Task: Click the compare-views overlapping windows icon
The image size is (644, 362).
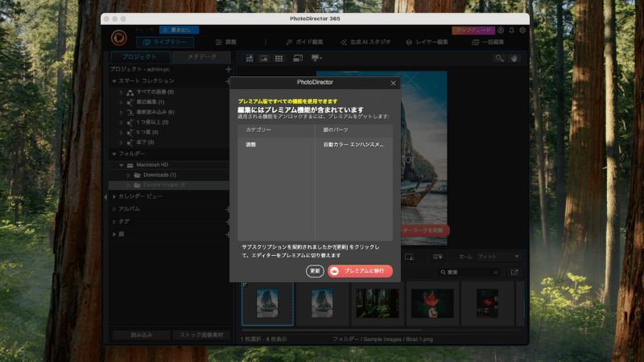Action: (298, 58)
